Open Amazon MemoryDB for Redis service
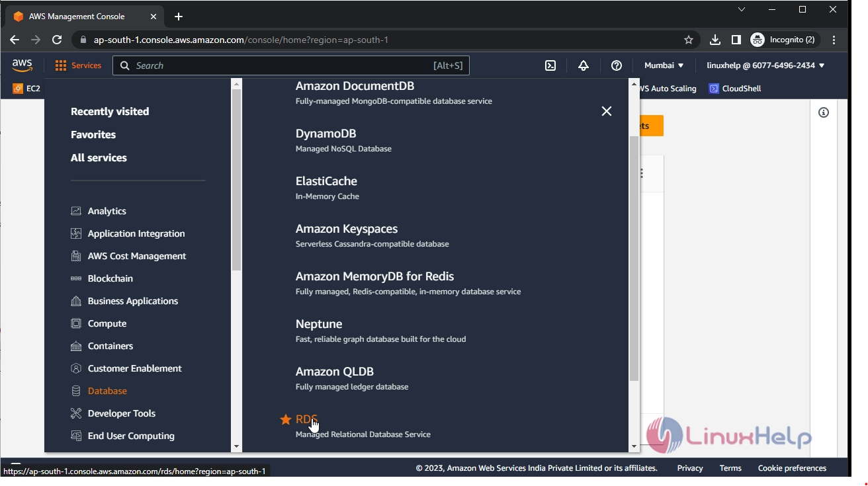The width and height of the screenshot is (868, 486). pos(374,276)
